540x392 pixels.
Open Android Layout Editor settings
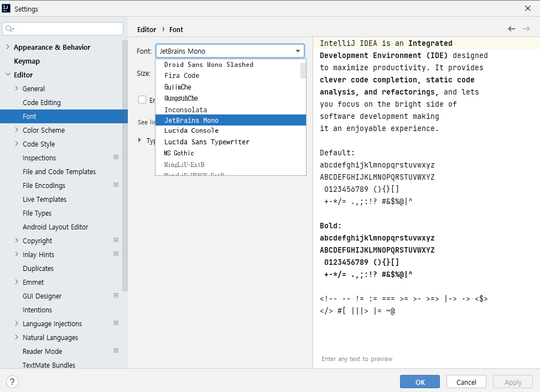click(55, 227)
